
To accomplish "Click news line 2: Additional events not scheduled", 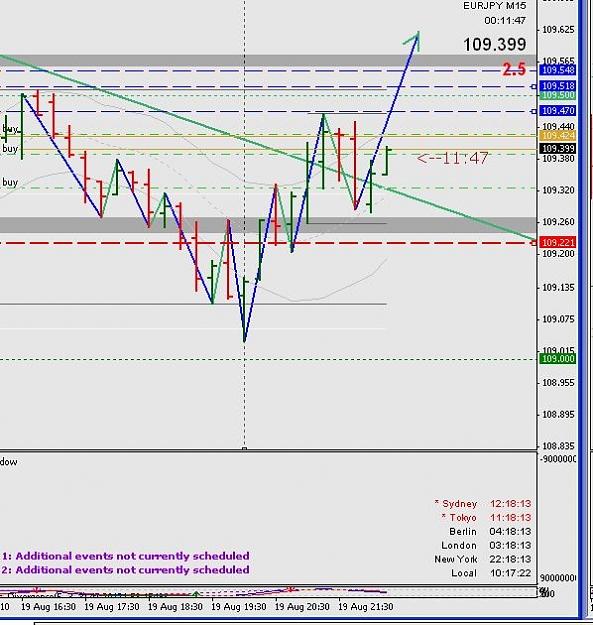I will [126, 570].
